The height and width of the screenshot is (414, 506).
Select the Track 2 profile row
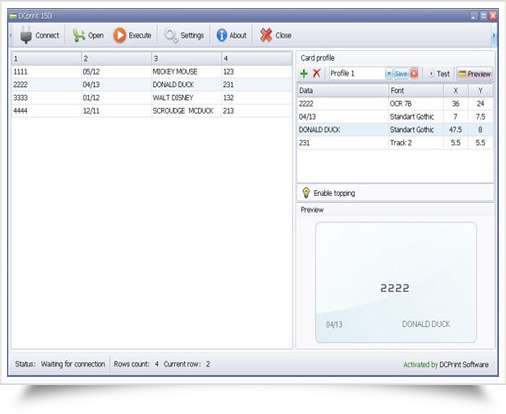(394, 143)
